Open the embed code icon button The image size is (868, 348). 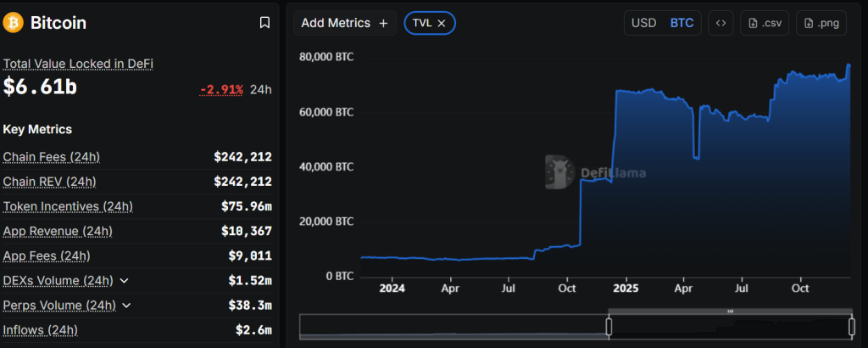pyautogui.click(x=721, y=23)
